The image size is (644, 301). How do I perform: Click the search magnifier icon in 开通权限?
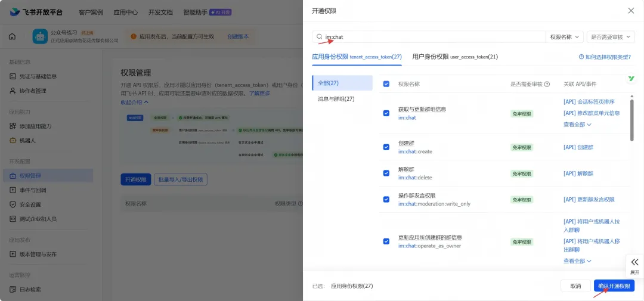click(320, 36)
